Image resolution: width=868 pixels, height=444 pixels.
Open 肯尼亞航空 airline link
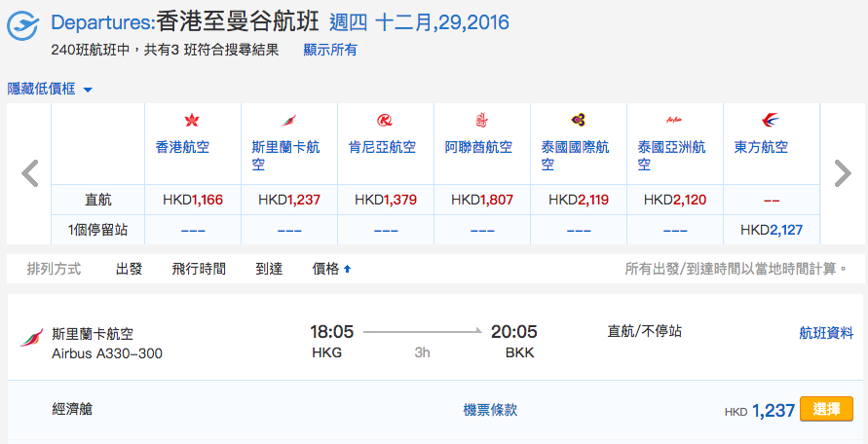[382, 147]
